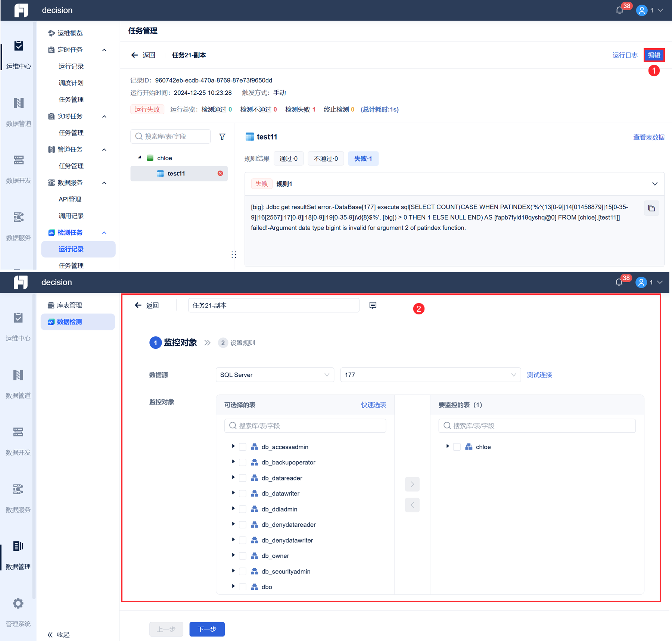Click red error icon on test11 row
This screenshot has height=641, width=672.
click(x=220, y=173)
